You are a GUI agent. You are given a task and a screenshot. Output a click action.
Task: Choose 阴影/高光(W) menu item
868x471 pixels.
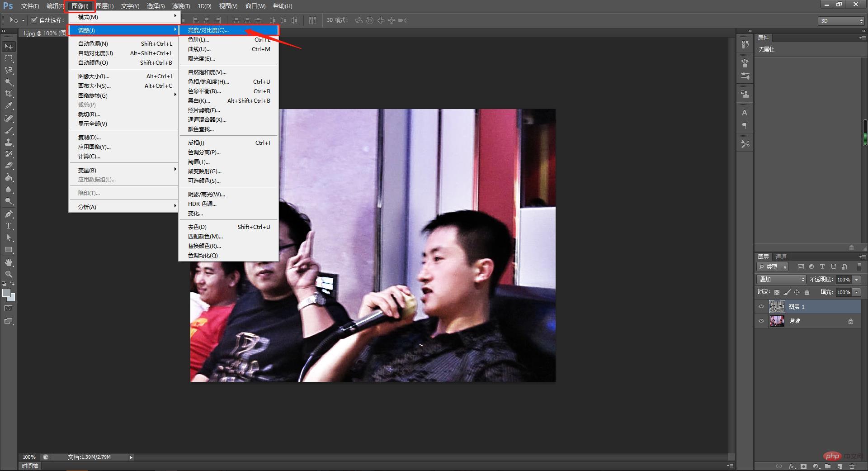point(229,194)
